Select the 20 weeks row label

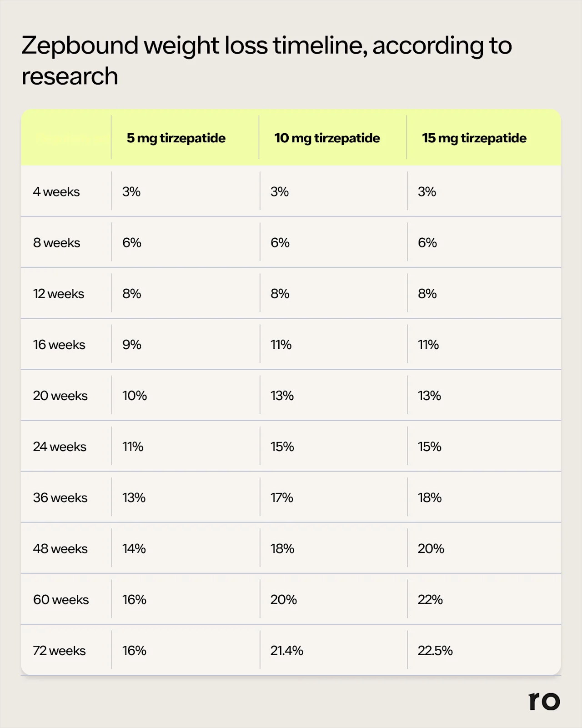60,396
